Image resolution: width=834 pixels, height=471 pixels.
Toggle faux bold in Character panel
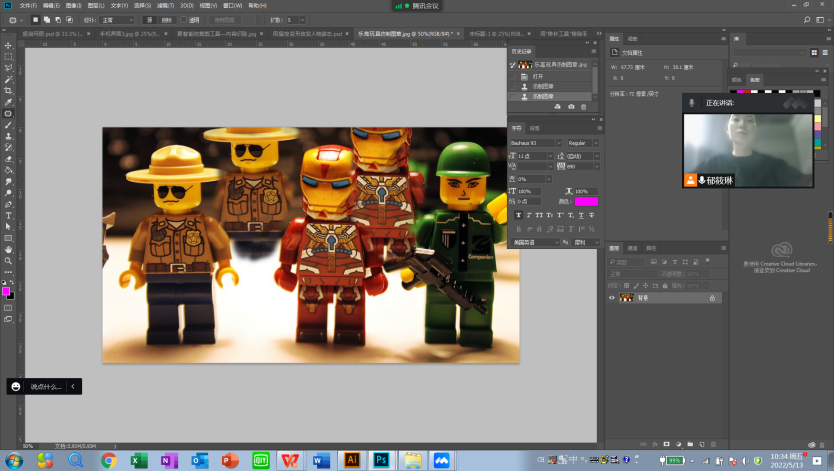pos(520,214)
